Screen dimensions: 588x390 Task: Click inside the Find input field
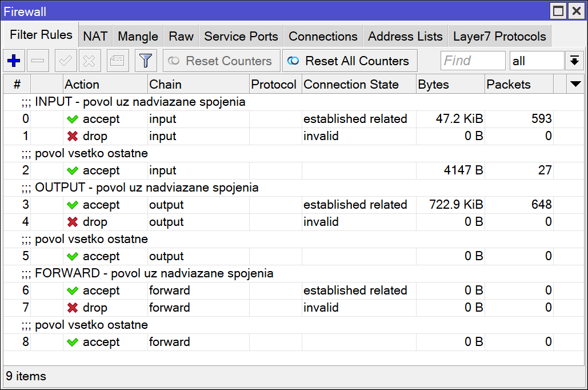pyautogui.click(x=473, y=60)
